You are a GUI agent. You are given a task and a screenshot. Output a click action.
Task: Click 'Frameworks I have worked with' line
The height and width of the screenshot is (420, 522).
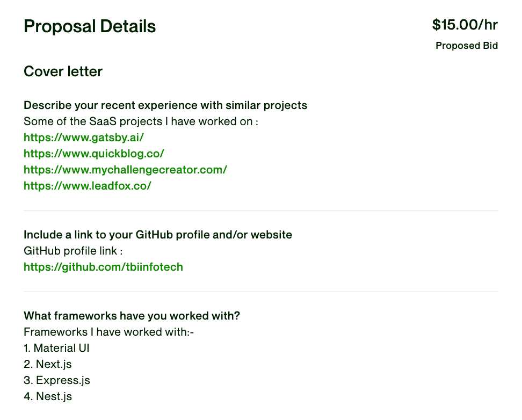pos(109,332)
